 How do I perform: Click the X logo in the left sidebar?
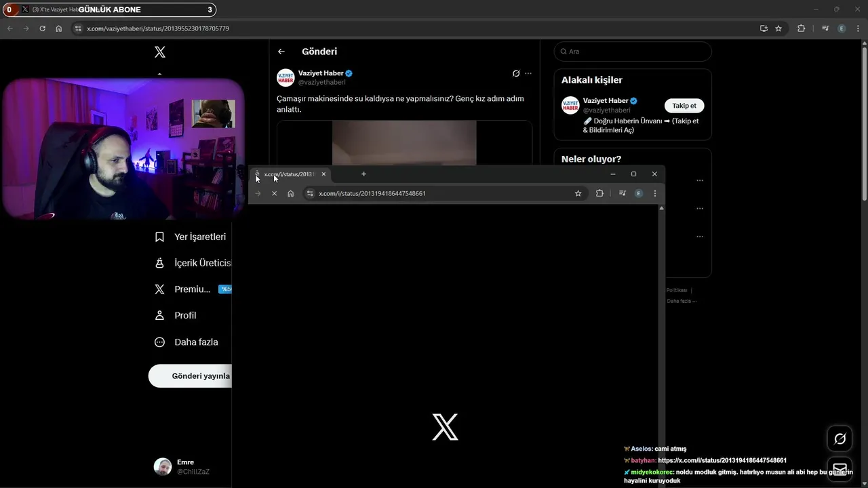[160, 52]
